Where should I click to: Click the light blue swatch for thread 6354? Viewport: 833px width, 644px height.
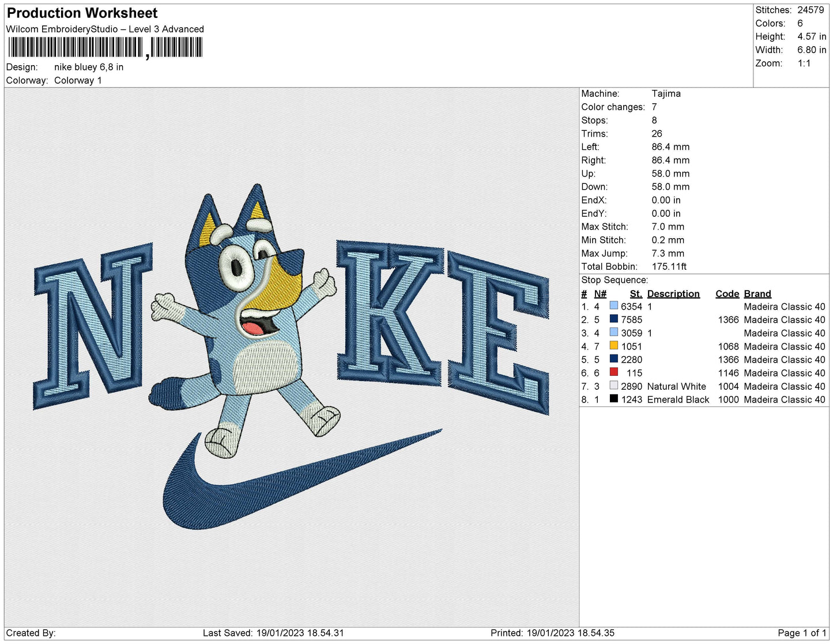coord(614,306)
